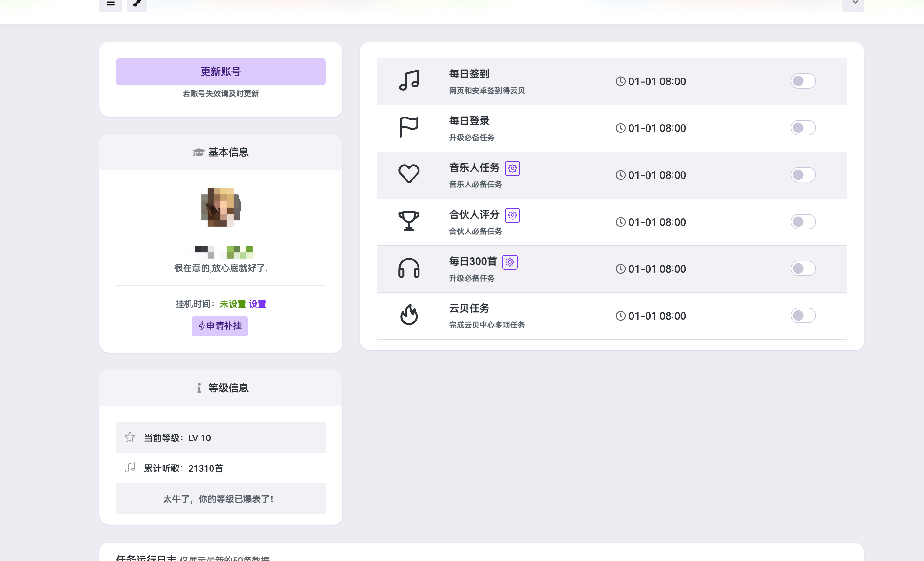
Task: Enable the 每日登录 toggle
Action: click(803, 128)
